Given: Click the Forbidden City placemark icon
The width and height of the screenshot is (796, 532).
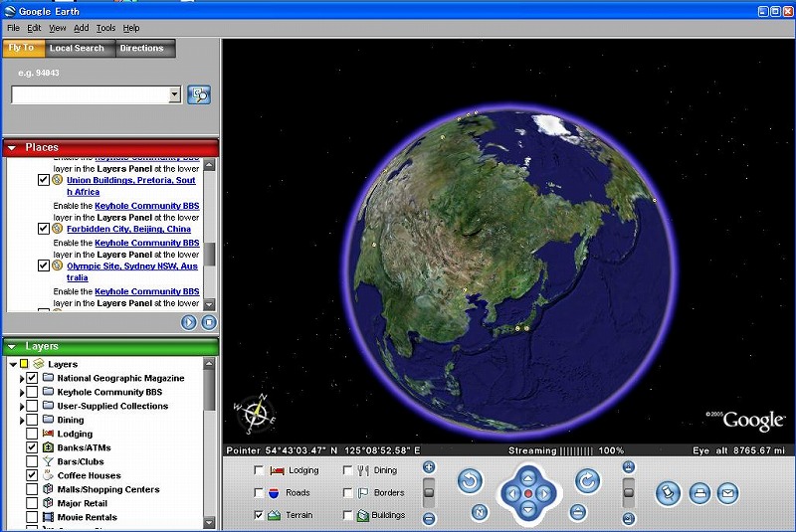Looking at the screenshot, I should 58,229.
